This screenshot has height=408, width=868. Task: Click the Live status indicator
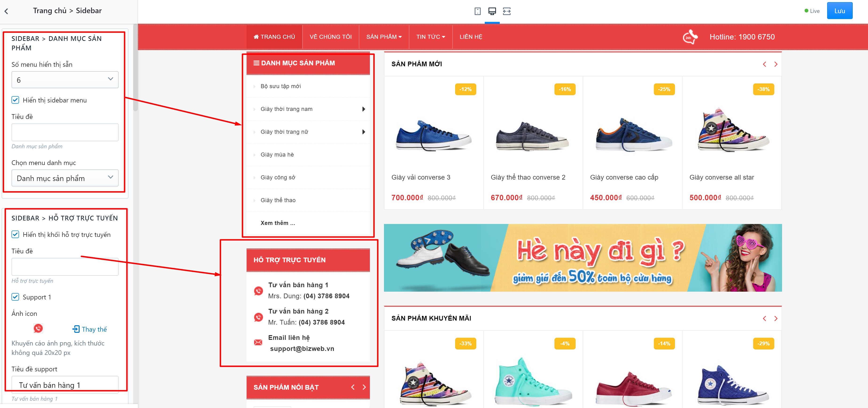click(x=812, y=11)
